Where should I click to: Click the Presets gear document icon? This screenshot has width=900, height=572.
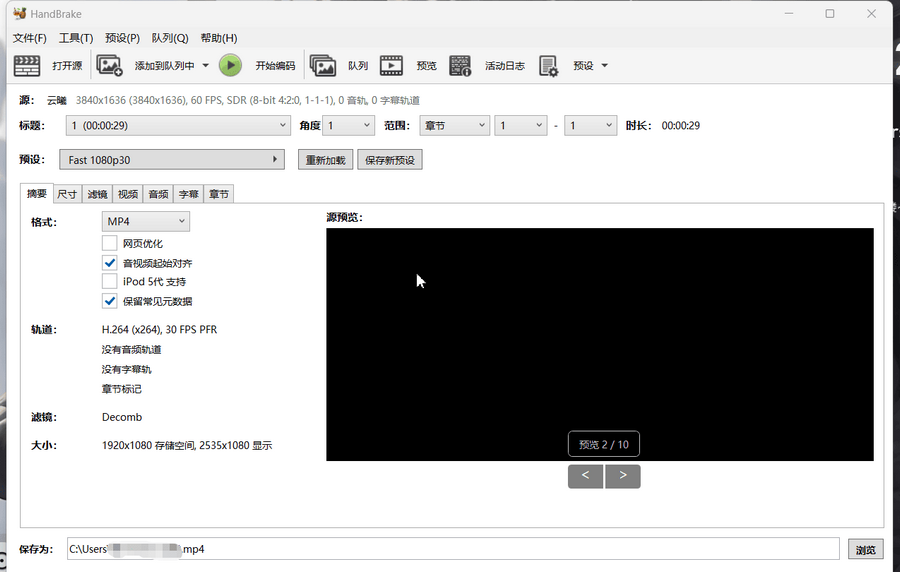pyautogui.click(x=548, y=66)
